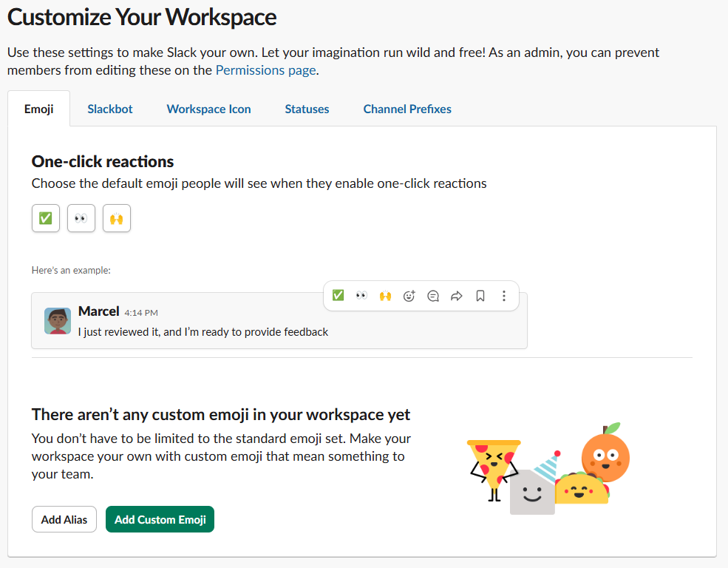Open the add reaction emoji picker
This screenshot has width=728, height=568.
409,296
